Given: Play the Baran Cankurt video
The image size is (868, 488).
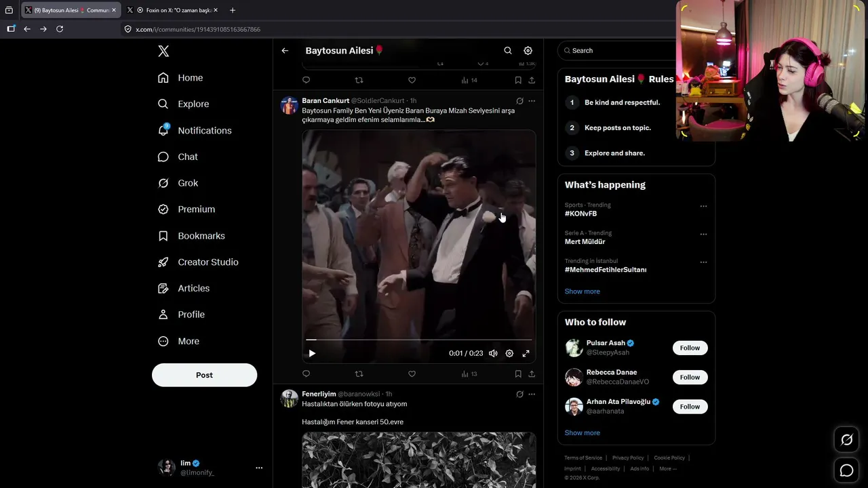Looking at the screenshot, I should pyautogui.click(x=312, y=353).
